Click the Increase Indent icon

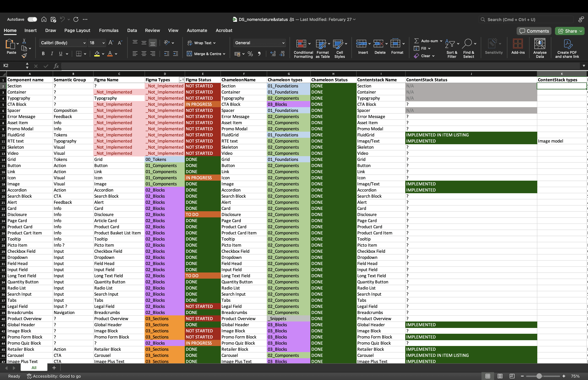click(175, 54)
